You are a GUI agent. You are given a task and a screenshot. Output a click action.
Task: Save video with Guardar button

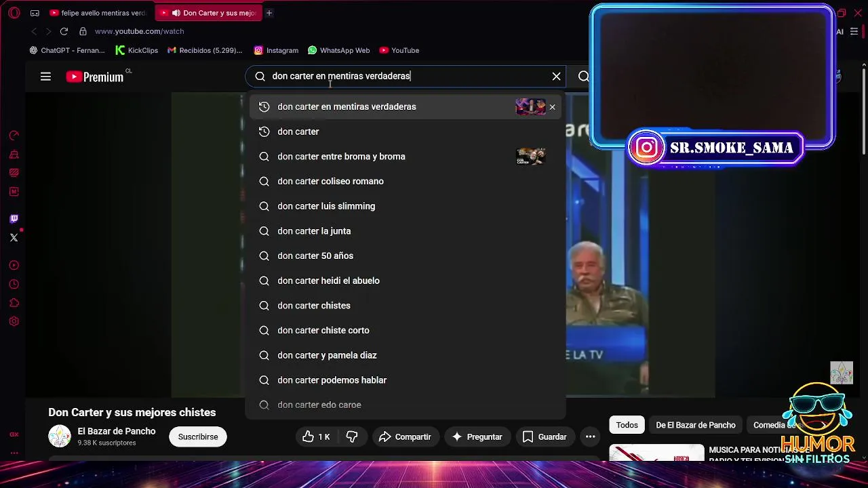pyautogui.click(x=545, y=437)
